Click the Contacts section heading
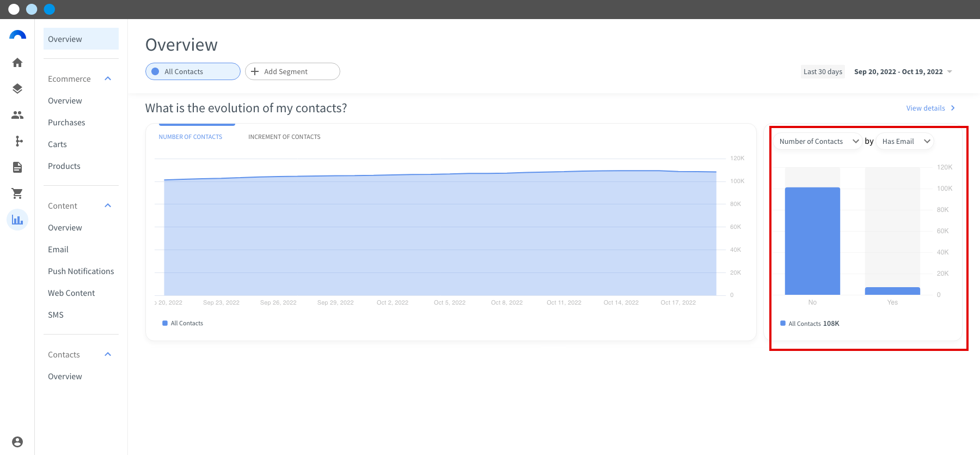Viewport: 980px width, 455px height. (x=64, y=355)
